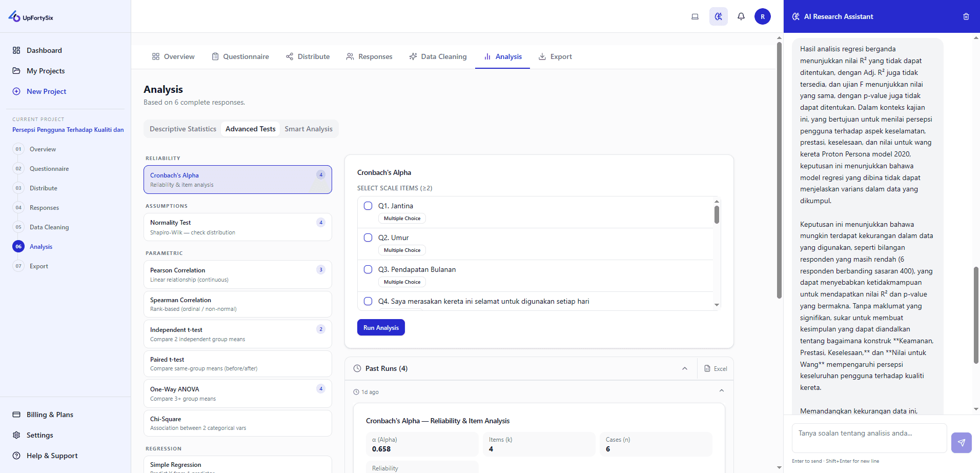Click the Multiple Choice tag under Q1
980x473 pixels.
[x=402, y=219]
